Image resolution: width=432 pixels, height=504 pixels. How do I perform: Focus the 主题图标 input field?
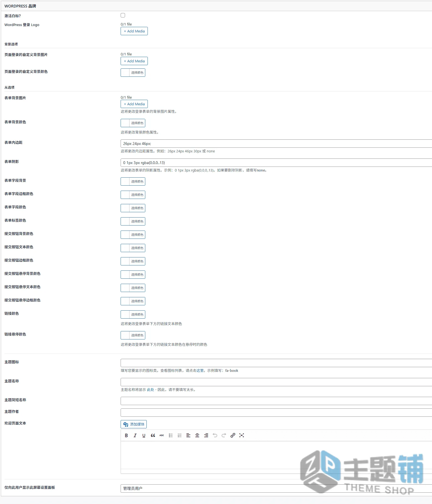276,363
